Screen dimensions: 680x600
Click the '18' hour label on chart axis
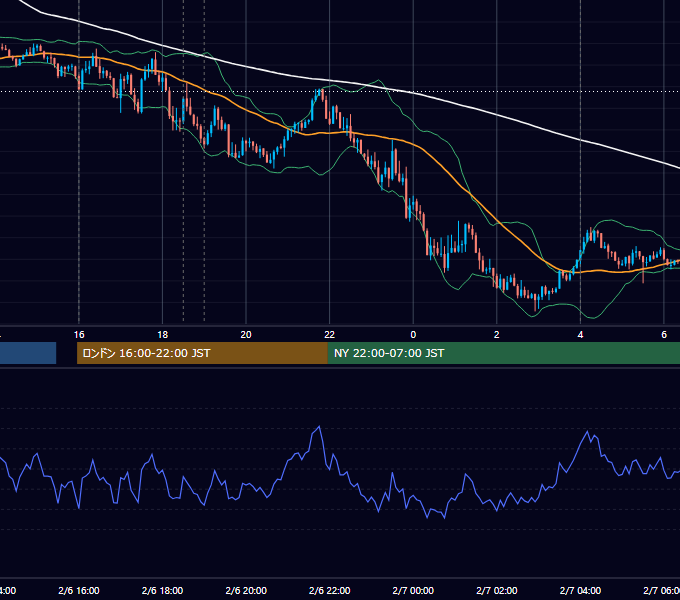click(x=163, y=335)
